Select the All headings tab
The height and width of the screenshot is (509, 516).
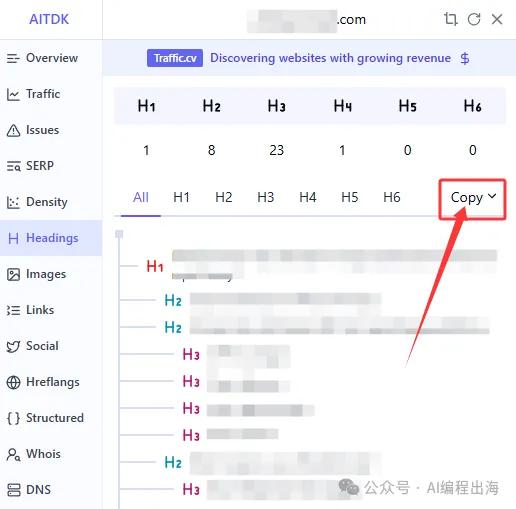141,197
